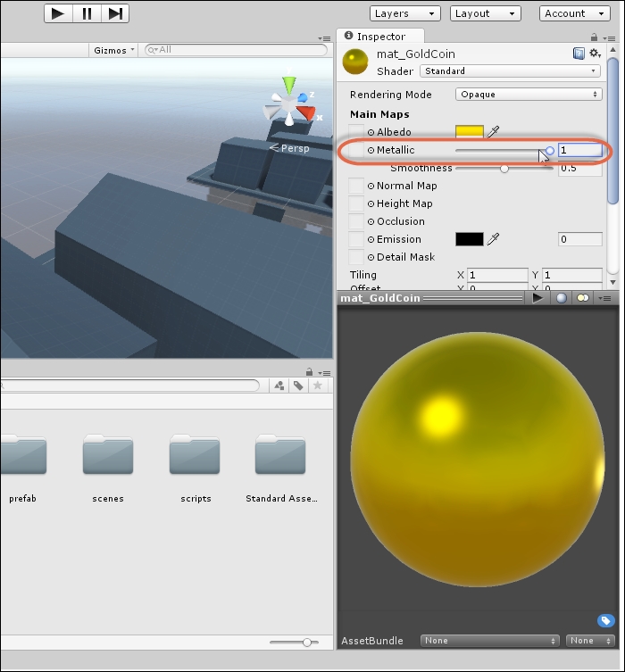Viewport: 625px width, 672px height.
Task: Pick the Normal Map texture selector circle
Action: click(x=371, y=186)
